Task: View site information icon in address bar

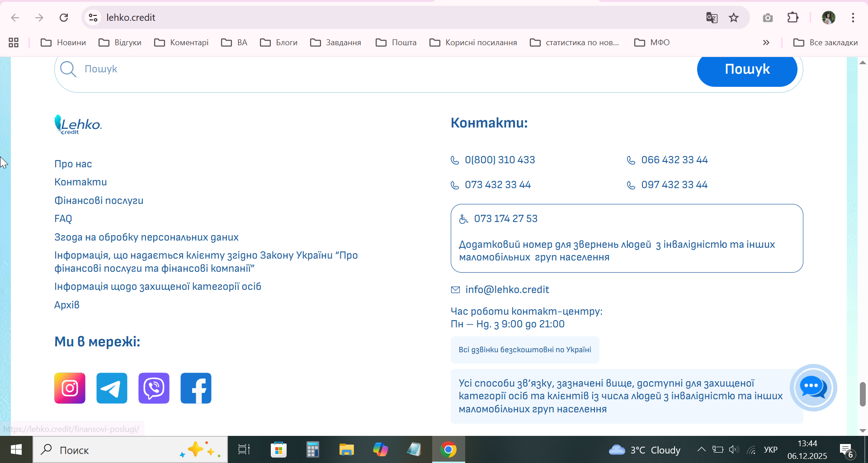Action: click(93, 18)
